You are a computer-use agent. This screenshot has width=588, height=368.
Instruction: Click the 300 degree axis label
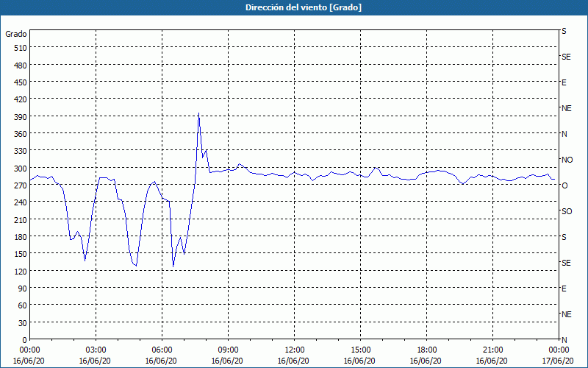[x=21, y=169]
